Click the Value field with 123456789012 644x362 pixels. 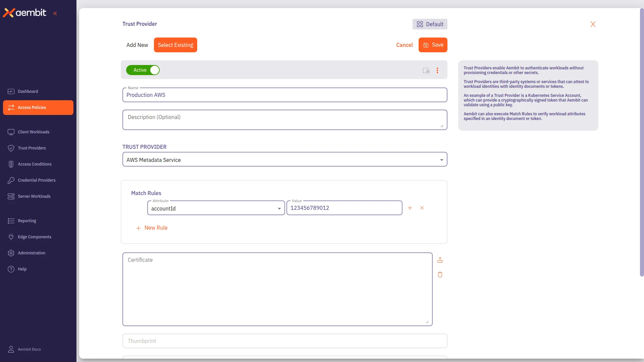point(344,208)
